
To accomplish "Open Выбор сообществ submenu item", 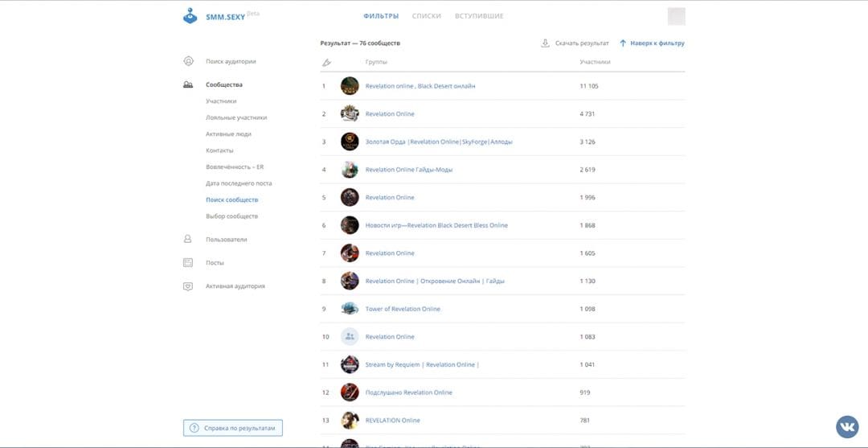I will click(x=232, y=216).
